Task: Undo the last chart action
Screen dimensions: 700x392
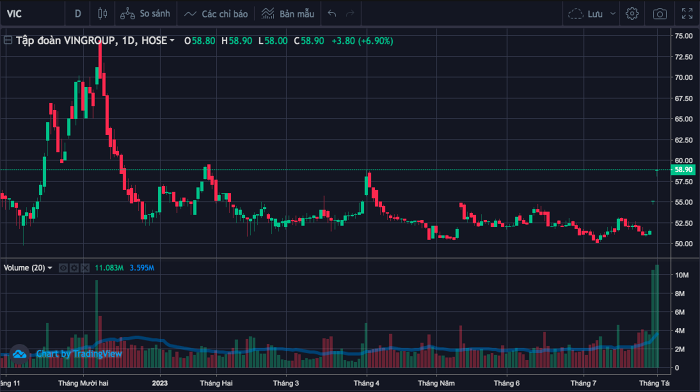Action: [x=332, y=14]
